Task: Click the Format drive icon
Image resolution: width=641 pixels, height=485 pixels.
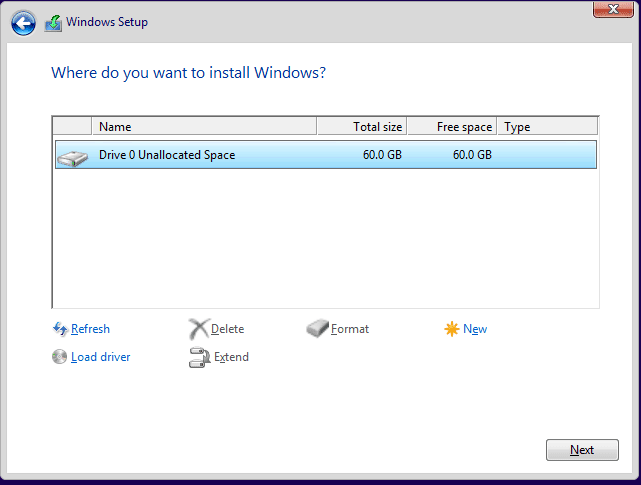Action: (x=318, y=329)
